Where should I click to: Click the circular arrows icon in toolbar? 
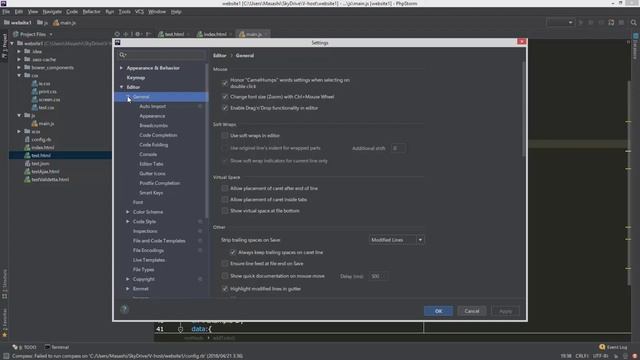click(611, 22)
